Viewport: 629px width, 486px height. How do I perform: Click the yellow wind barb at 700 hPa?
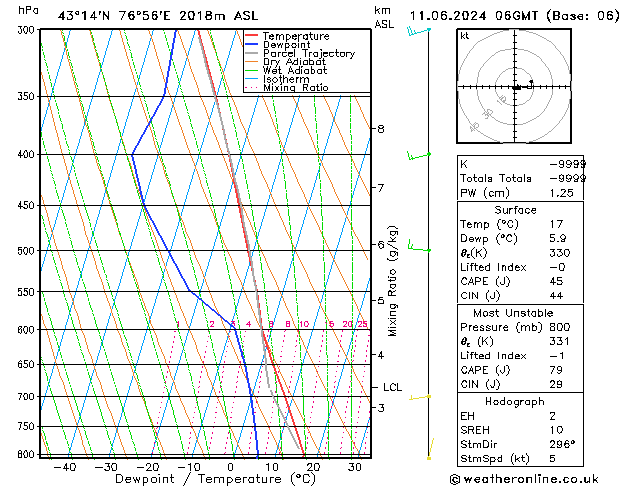tap(420, 397)
